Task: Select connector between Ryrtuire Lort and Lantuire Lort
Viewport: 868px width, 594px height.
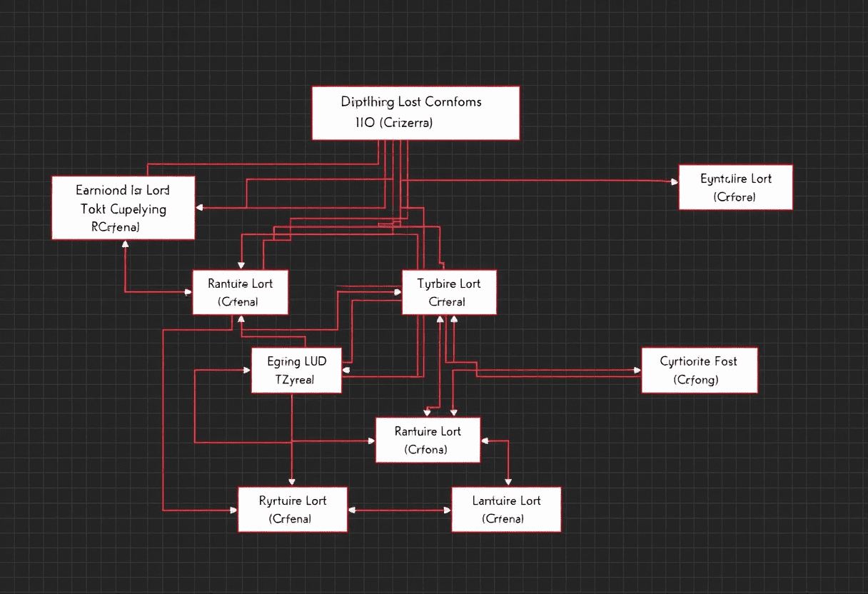Action: pyautogui.click(x=399, y=510)
